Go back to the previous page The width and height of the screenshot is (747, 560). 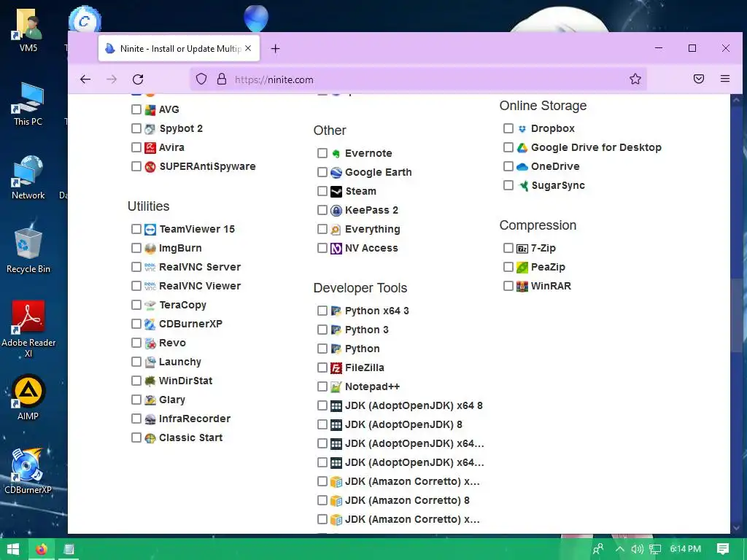[x=85, y=79]
